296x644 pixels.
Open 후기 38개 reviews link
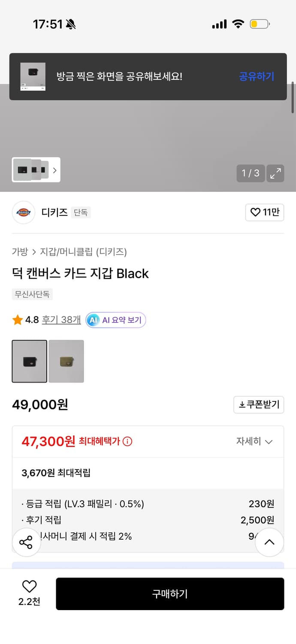click(x=61, y=319)
